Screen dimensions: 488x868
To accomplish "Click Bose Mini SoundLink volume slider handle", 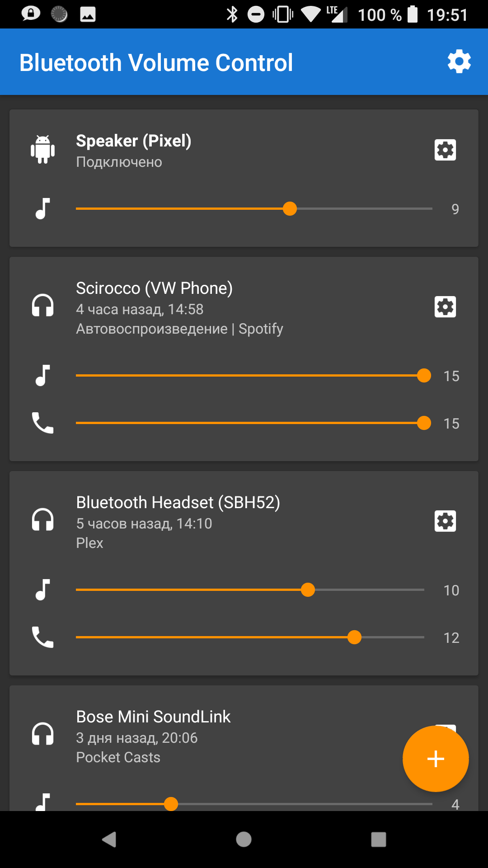I will point(171,804).
